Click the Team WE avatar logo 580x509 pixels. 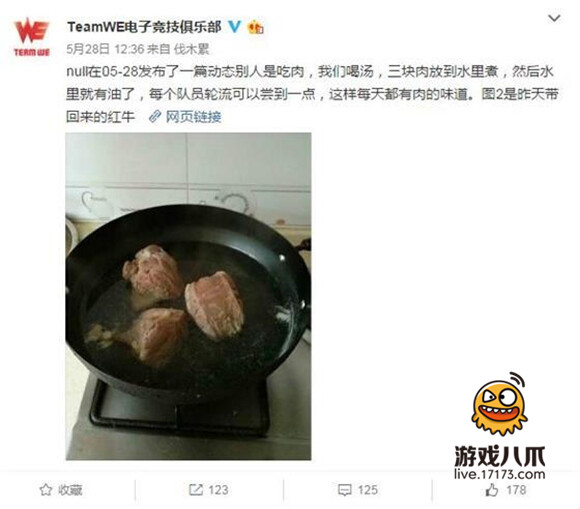click(x=31, y=37)
